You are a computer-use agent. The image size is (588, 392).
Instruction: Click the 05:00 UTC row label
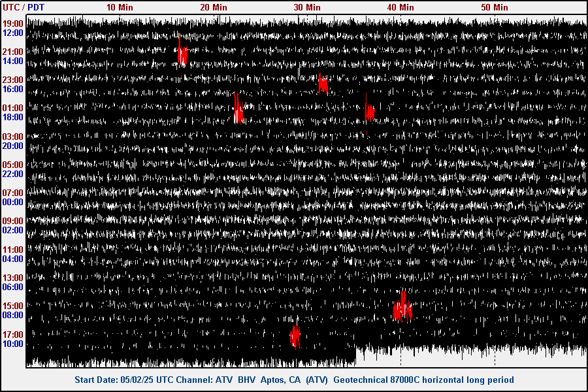point(13,165)
